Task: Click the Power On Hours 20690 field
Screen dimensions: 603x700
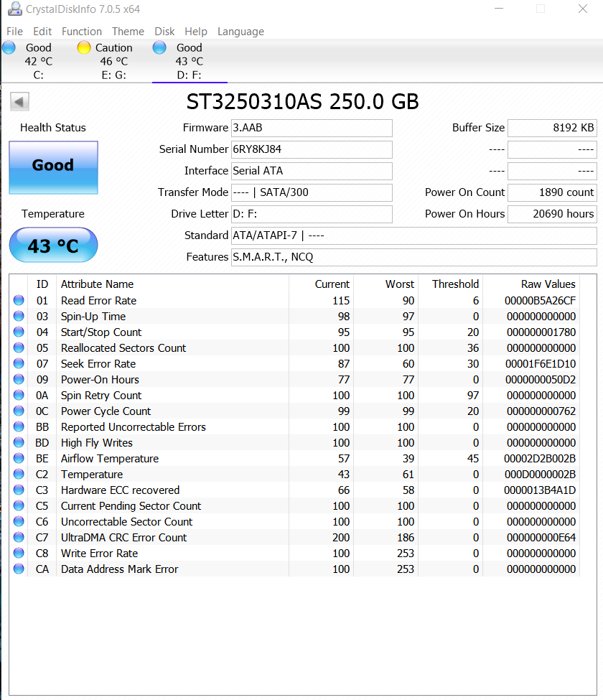Action: click(x=552, y=214)
